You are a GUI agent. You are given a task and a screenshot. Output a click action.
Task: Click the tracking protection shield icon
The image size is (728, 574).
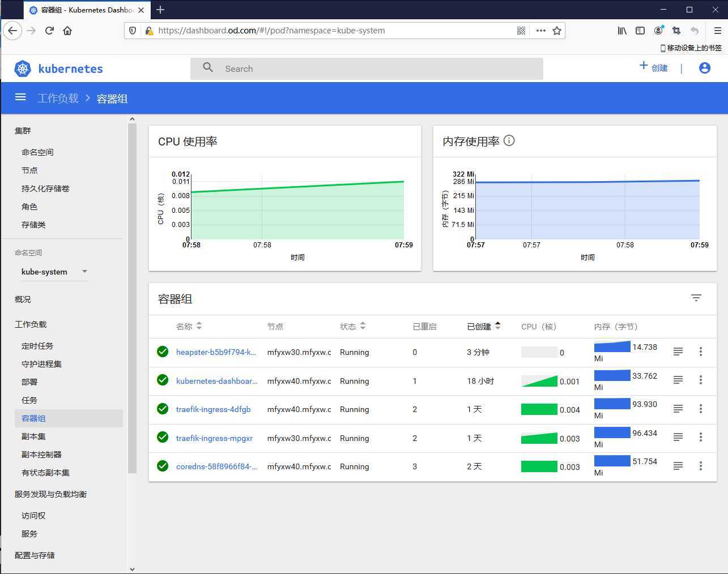click(x=133, y=31)
